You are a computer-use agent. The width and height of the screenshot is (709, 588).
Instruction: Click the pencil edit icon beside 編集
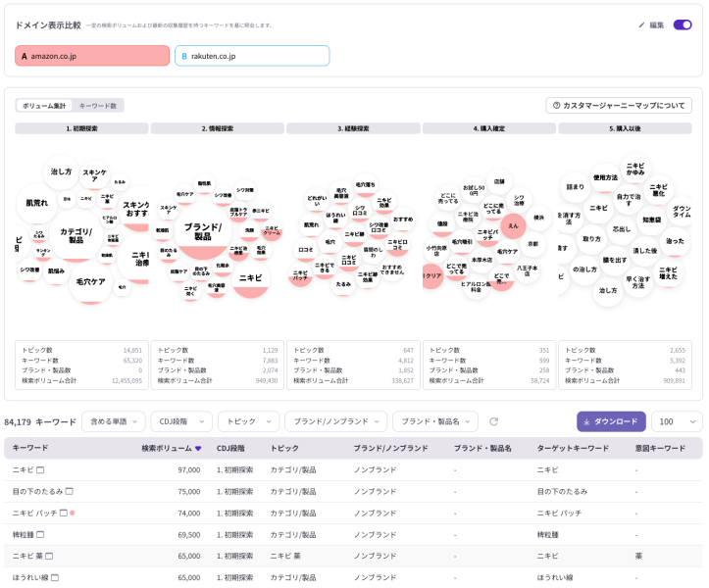(x=642, y=24)
